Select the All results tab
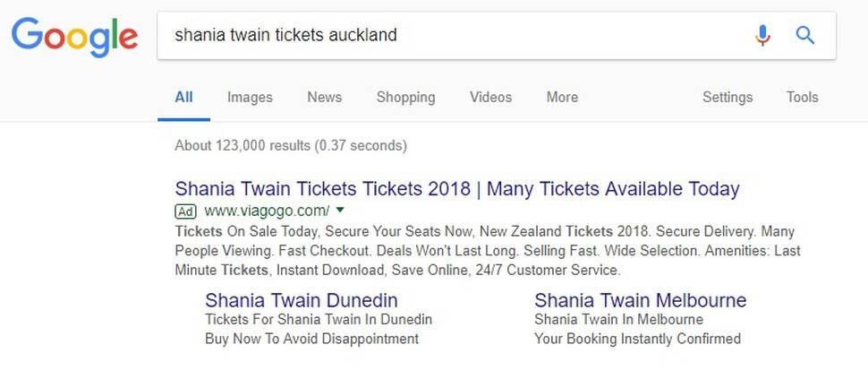The image size is (868, 379). pos(183,97)
